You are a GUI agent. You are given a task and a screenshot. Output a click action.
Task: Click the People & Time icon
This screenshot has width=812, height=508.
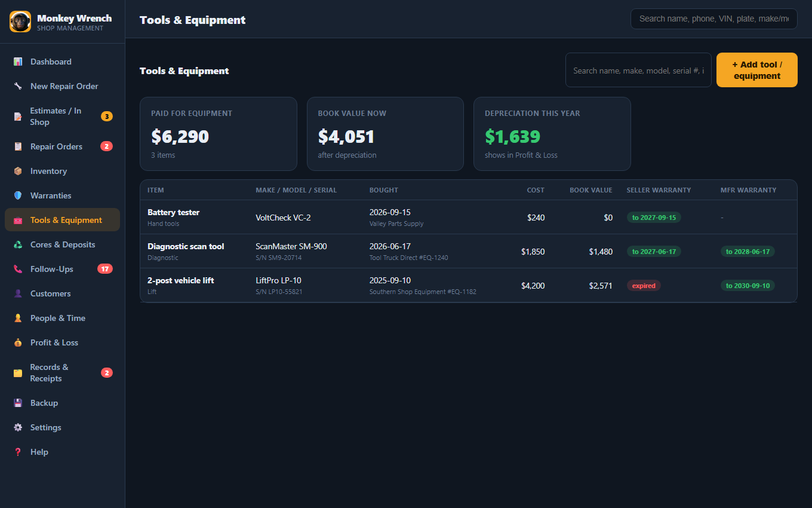pos(18,318)
